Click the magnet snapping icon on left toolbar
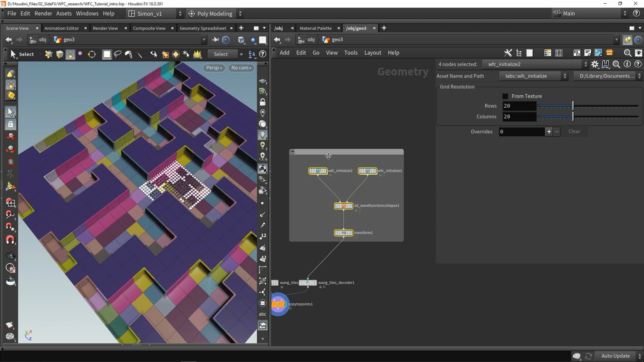This screenshot has height=362, width=644. tap(10, 240)
